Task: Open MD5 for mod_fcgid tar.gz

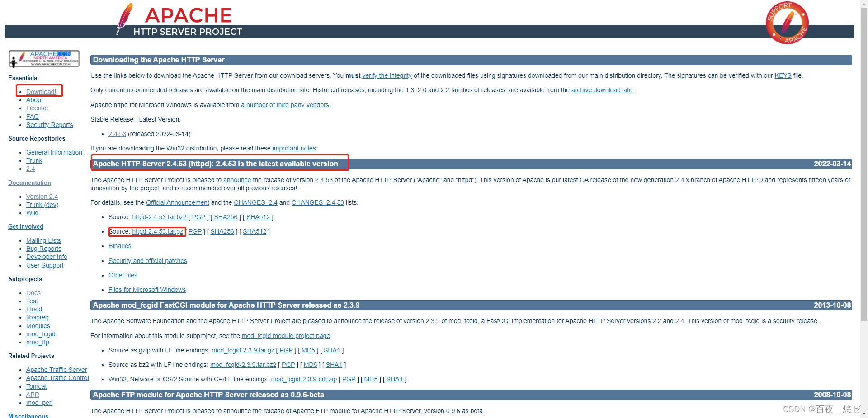Action: point(308,350)
